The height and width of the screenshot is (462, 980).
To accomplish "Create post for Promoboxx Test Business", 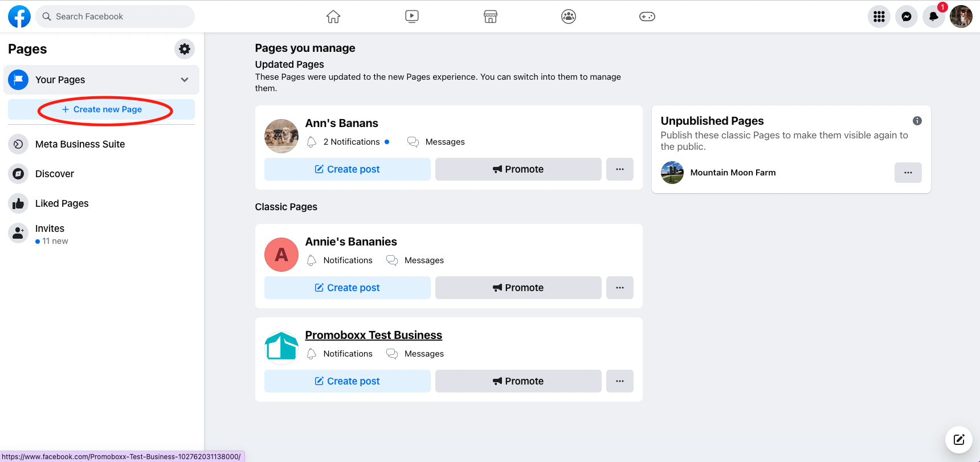I will pyautogui.click(x=348, y=381).
